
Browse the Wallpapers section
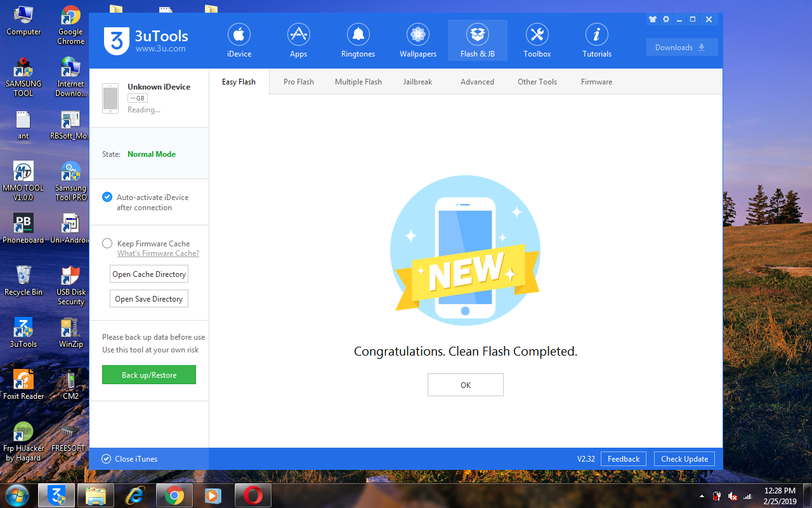click(418, 41)
